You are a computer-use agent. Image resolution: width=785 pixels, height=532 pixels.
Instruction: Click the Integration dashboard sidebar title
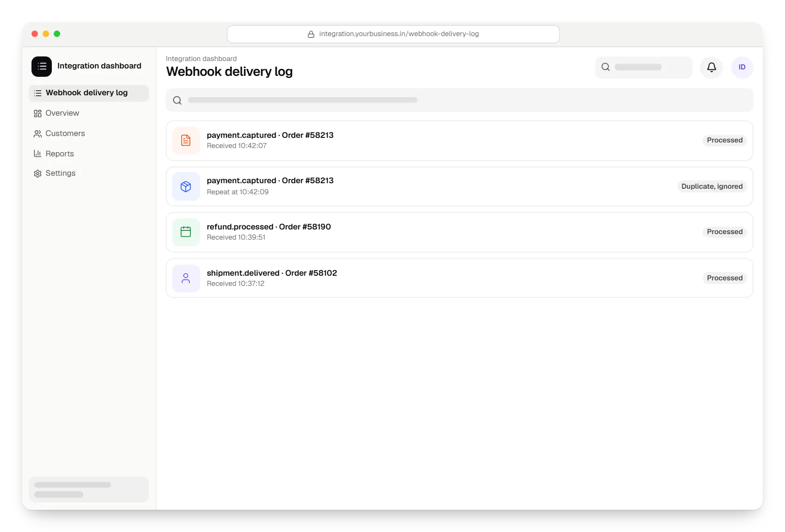pyautogui.click(x=100, y=66)
